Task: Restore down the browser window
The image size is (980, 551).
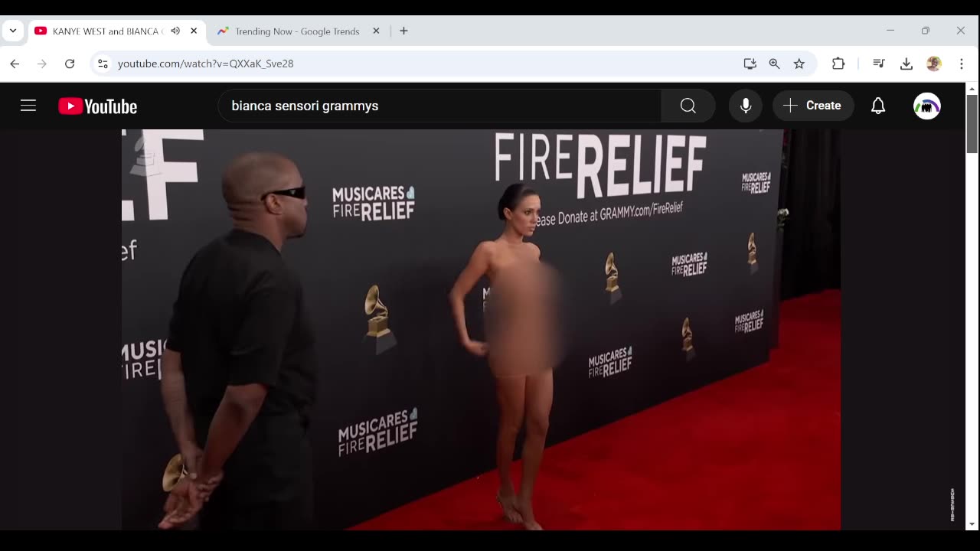Action: (926, 31)
